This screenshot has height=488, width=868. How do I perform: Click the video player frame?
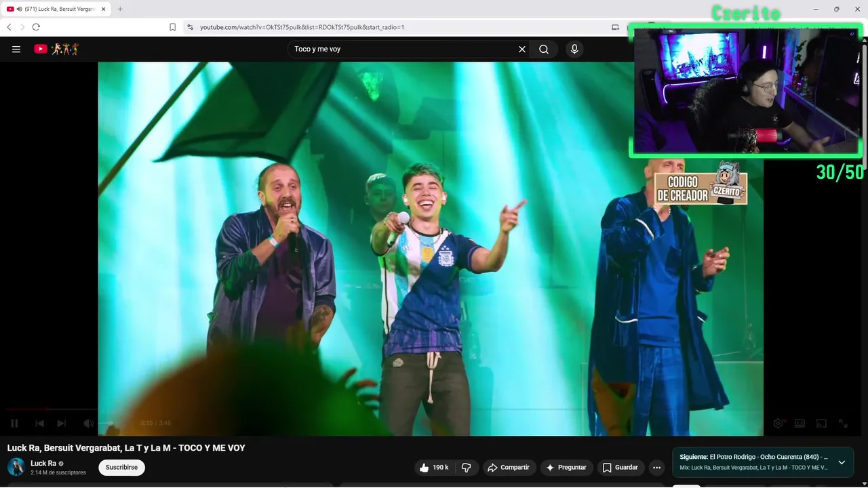tap(431, 248)
